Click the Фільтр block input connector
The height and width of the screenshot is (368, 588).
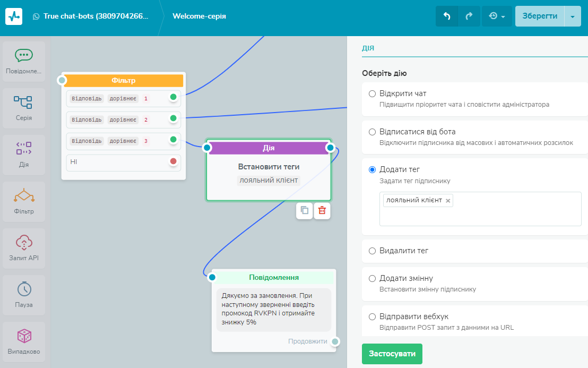[x=62, y=80]
